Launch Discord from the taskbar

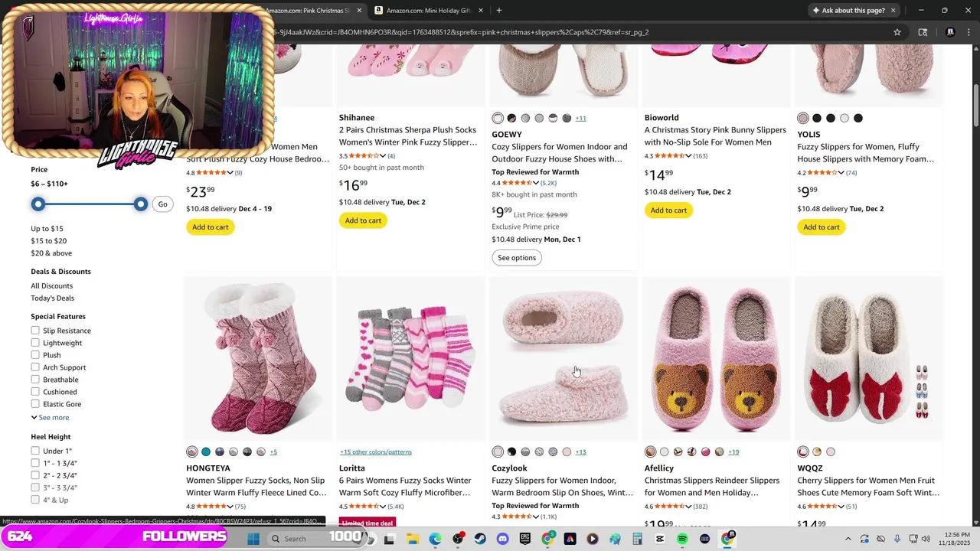(502, 539)
